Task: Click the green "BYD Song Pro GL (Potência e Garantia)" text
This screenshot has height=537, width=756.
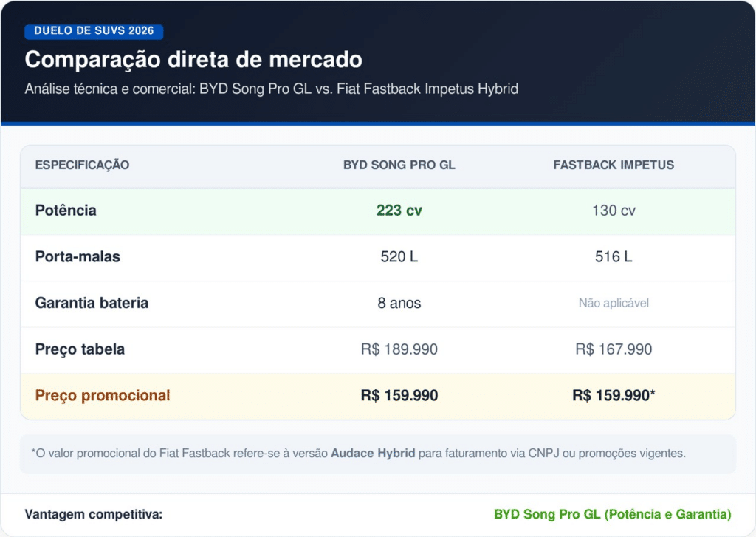Action: [x=612, y=514]
